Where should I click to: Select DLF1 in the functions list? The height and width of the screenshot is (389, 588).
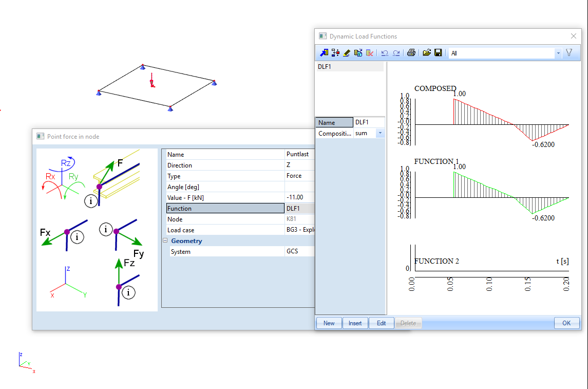click(x=349, y=67)
